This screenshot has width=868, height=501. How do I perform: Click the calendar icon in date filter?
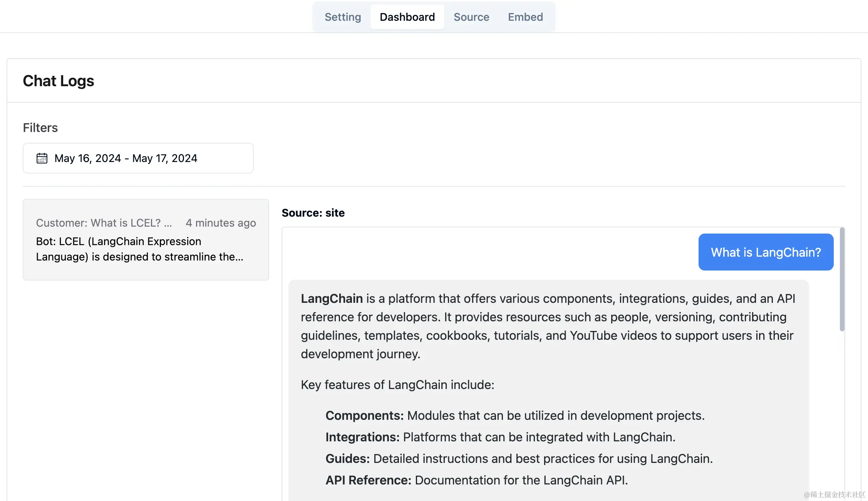42,158
